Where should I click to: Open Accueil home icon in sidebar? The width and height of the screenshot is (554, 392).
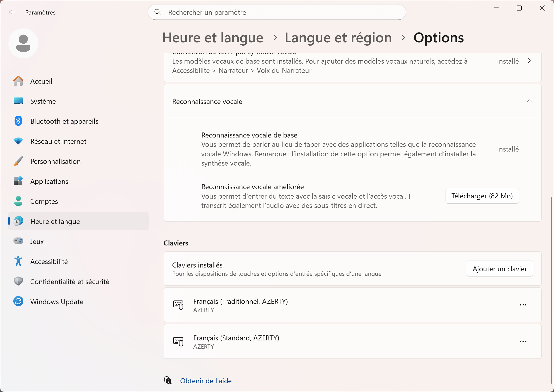click(18, 81)
